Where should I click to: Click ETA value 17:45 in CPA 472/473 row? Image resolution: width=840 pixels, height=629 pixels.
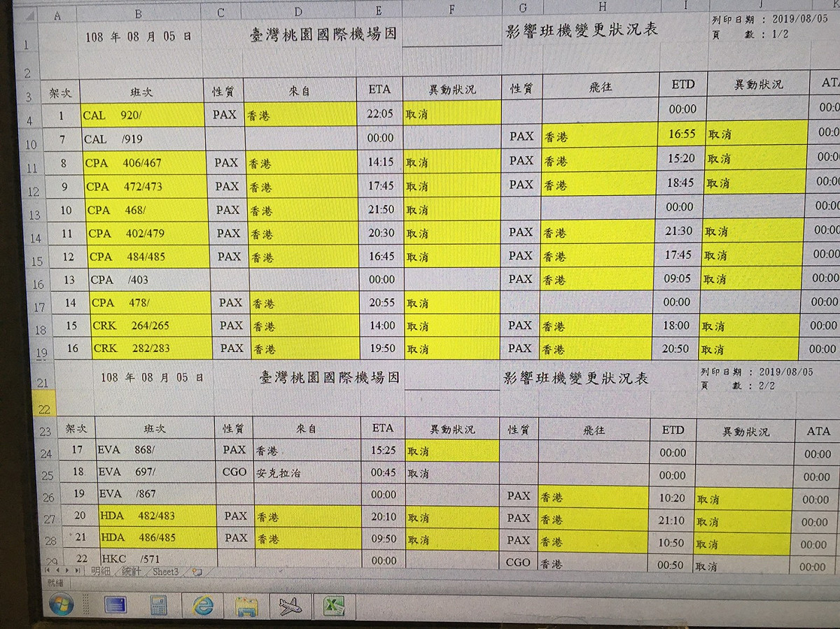pos(381,186)
